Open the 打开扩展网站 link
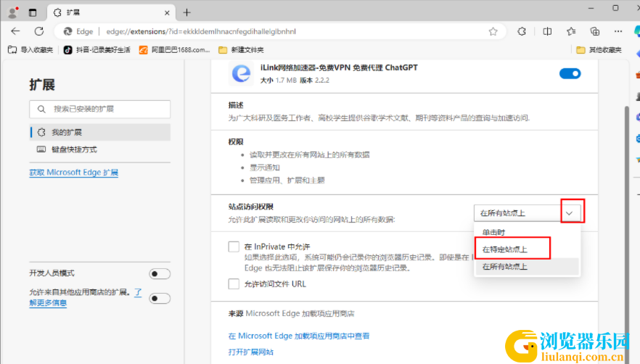The height and width of the screenshot is (364, 640). coord(250,352)
